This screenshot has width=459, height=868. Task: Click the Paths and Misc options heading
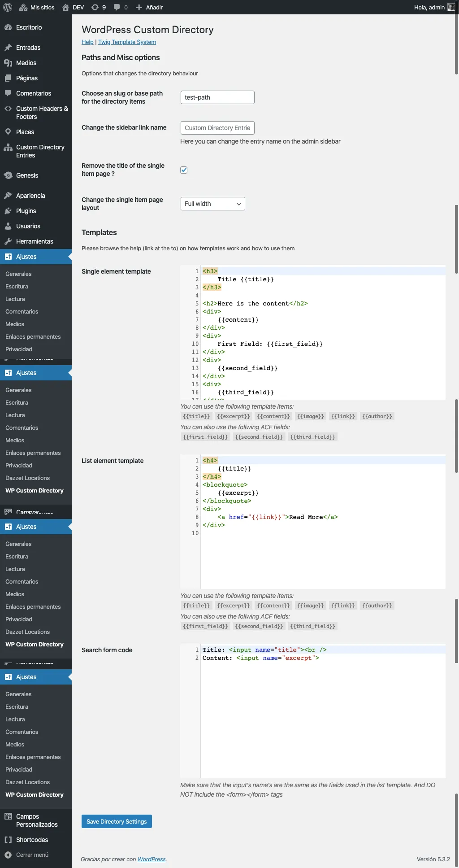pos(121,57)
